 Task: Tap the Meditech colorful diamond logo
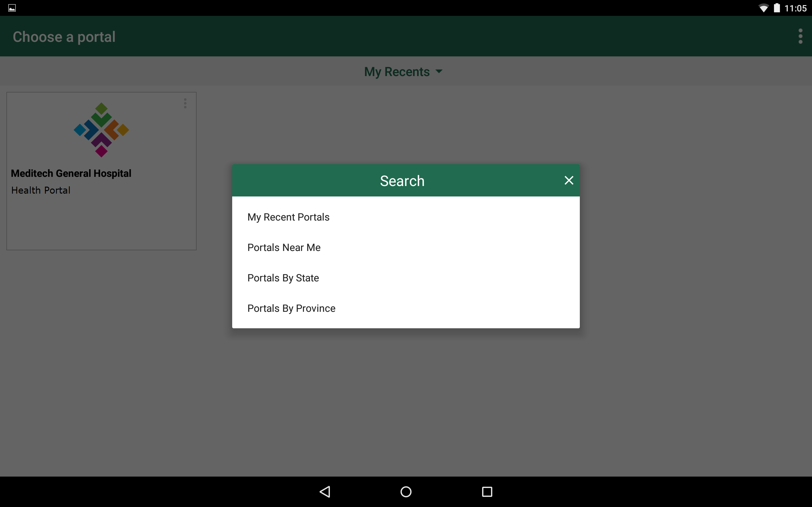coord(101,130)
